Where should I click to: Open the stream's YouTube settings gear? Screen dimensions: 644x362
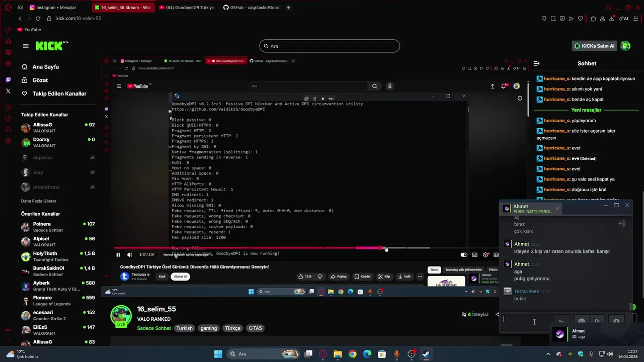click(x=485, y=255)
